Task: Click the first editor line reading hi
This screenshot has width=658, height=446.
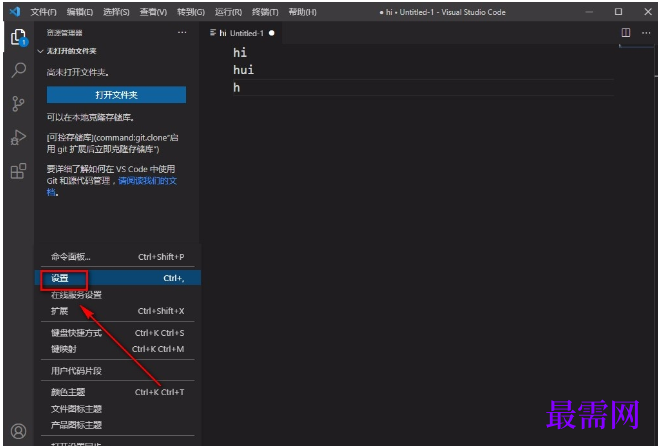Action: click(240, 52)
